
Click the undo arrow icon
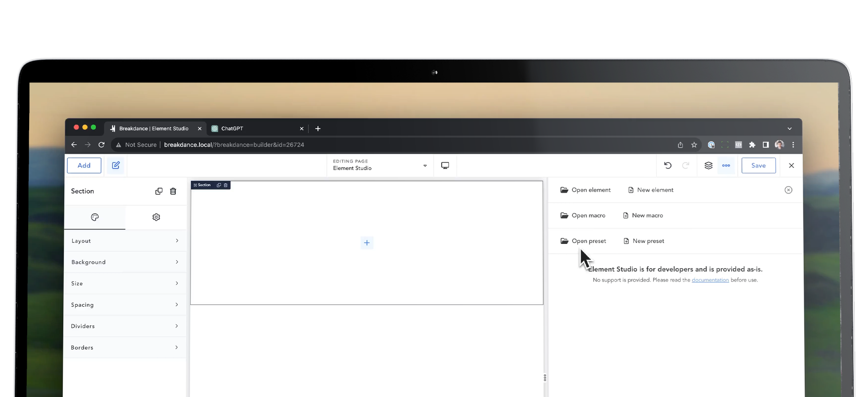click(668, 165)
